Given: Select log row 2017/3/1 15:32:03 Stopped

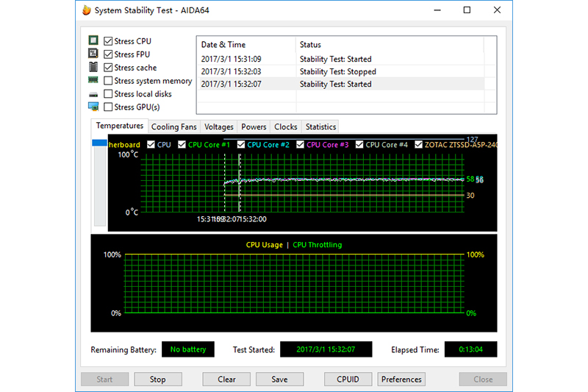Looking at the screenshot, I should (340, 71).
